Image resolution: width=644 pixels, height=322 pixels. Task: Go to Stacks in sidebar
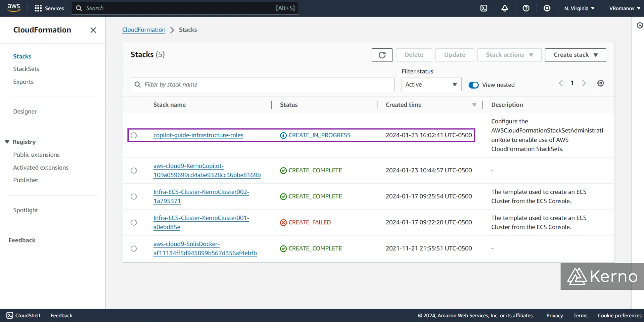22,56
